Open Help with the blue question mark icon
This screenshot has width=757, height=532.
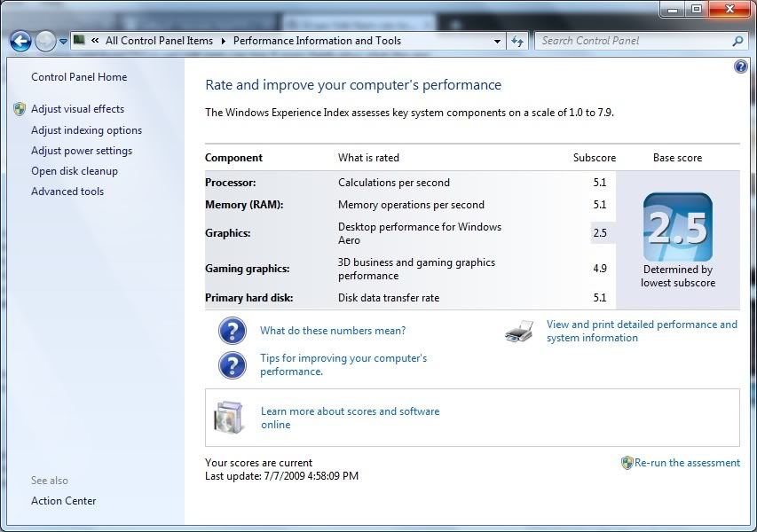741,66
